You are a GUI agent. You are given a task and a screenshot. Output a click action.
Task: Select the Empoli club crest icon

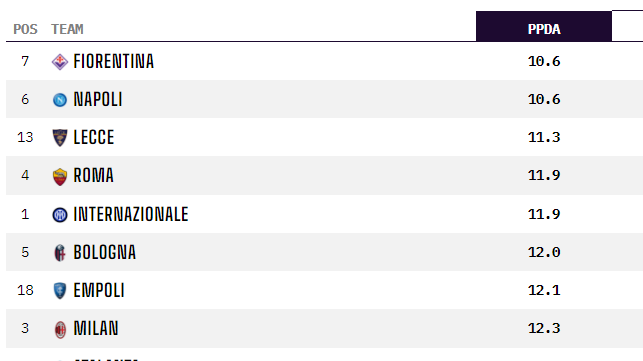(60, 290)
